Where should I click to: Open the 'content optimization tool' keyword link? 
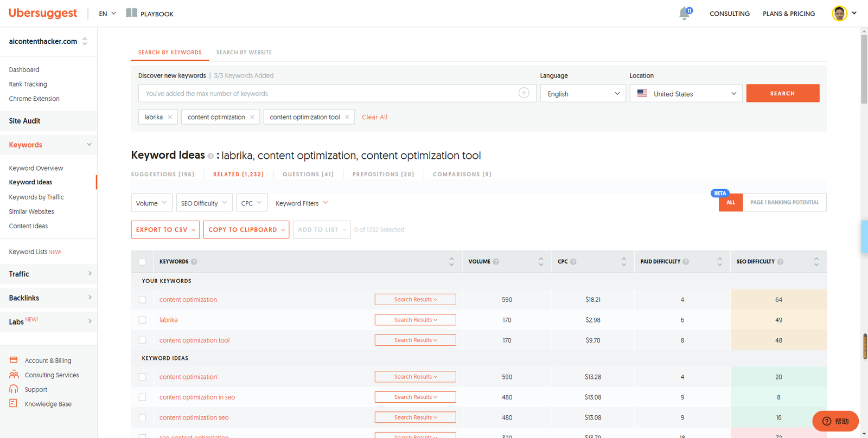(194, 340)
